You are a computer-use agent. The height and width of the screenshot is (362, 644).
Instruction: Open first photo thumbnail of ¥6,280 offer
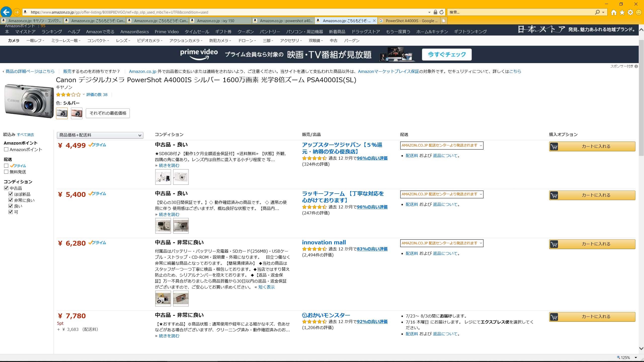tap(163, 298)
